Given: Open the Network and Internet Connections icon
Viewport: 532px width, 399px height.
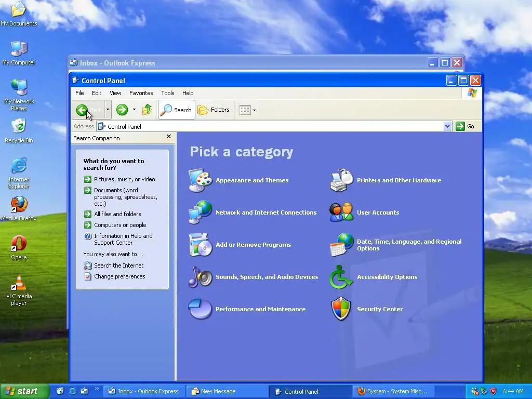Looking at the screenshot, I should (x=201, y=212).
